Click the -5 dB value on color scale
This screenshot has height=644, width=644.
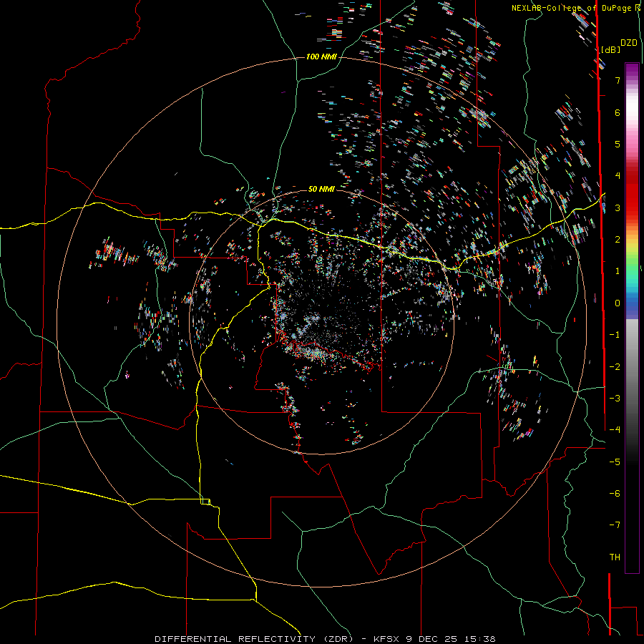tap(615, 462)
